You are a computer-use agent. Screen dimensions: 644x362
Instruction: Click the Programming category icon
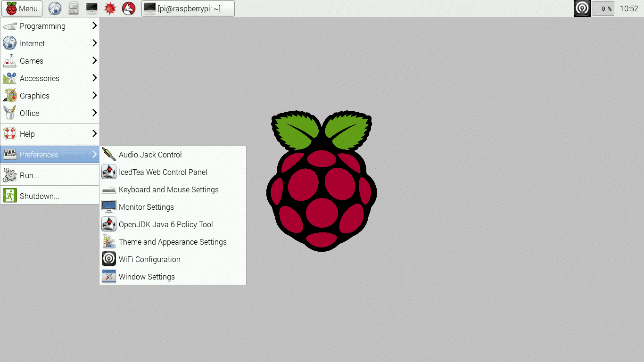pos(10,26)
